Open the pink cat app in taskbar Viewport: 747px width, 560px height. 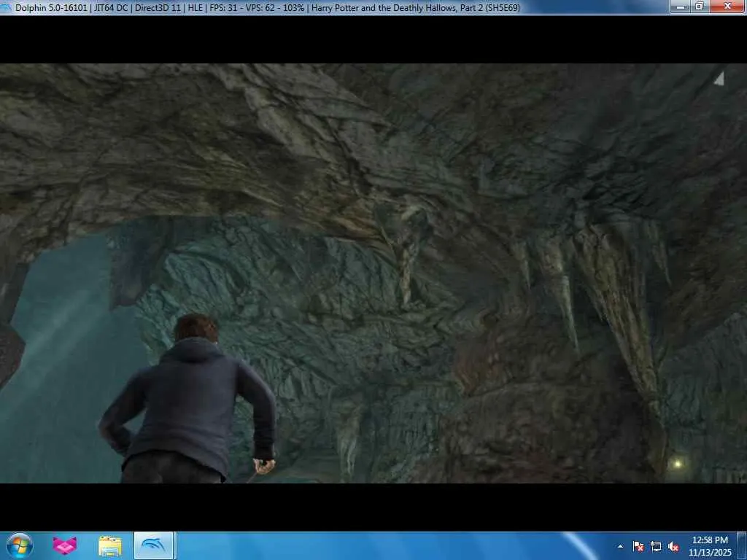65,545
